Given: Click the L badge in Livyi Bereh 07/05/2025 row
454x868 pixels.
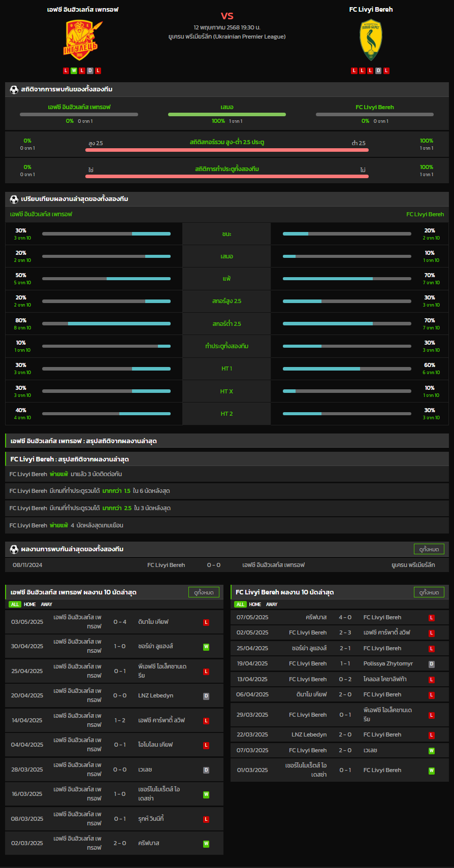Looking at the screenshot, I should (432, 618).
